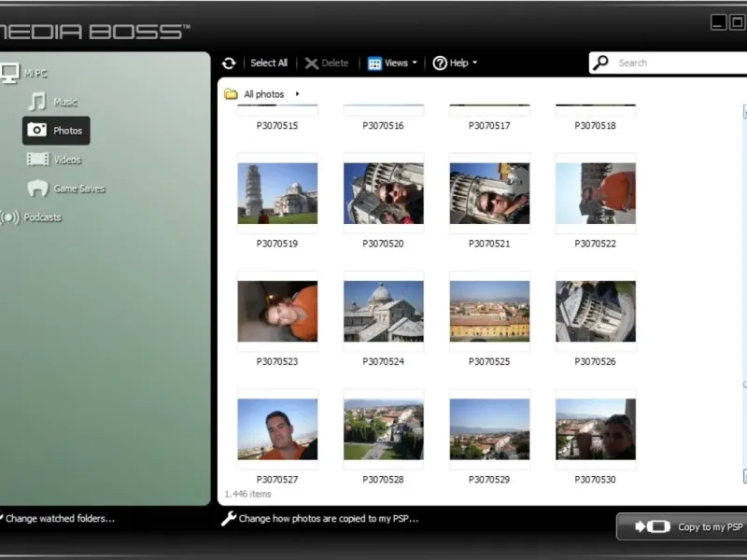Open Change how photos are copied link
The image size is (747, 560).
(329, 519)
